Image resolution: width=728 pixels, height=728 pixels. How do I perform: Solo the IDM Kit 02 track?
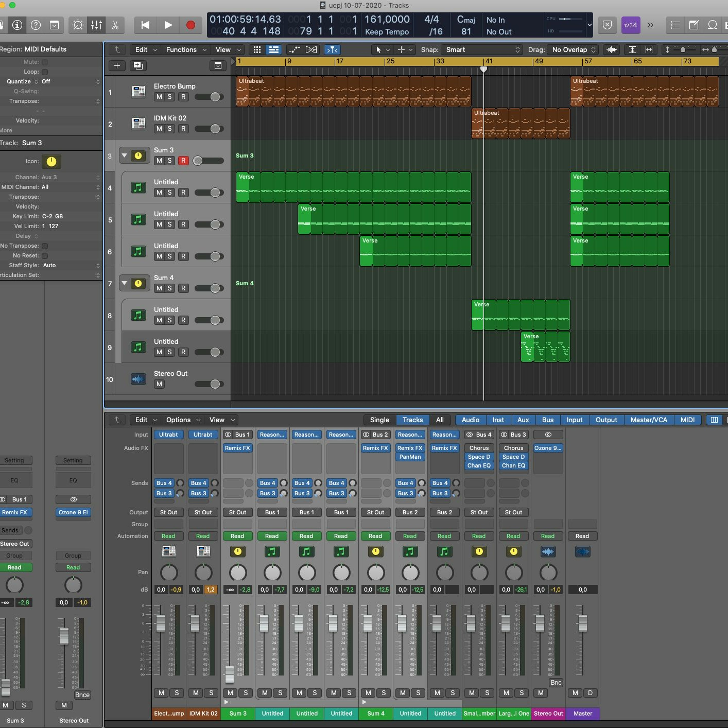170,129
